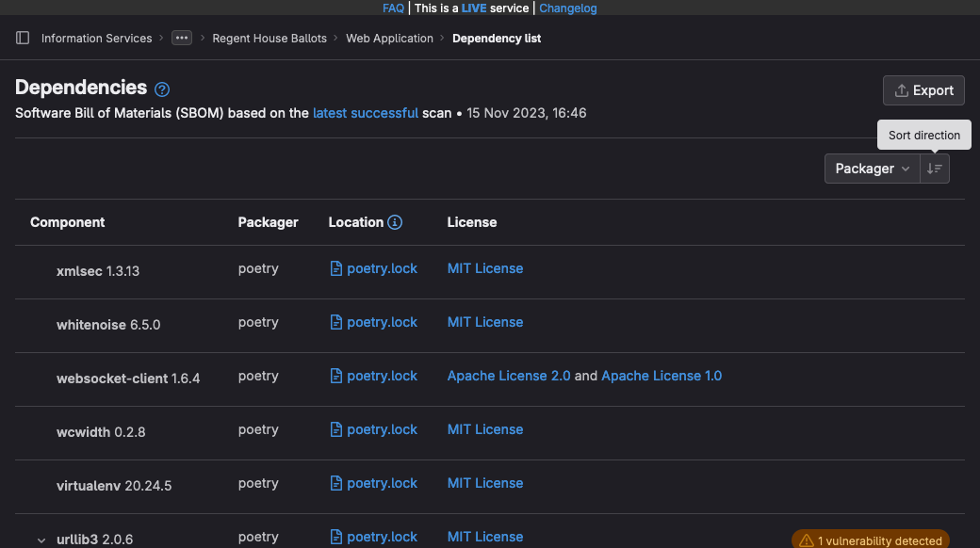Click the file icon beside xmlsec poetry.lock

[336, 268]
